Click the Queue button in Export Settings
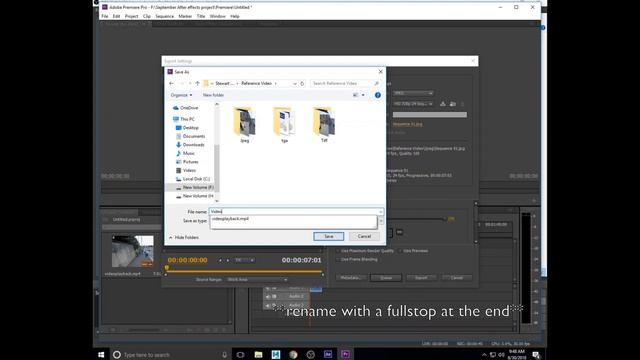640x360 pixels. (386, 278)
